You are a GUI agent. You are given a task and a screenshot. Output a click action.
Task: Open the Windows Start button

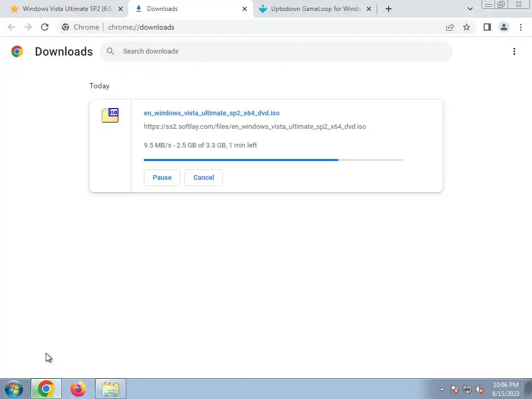point(14,389)
